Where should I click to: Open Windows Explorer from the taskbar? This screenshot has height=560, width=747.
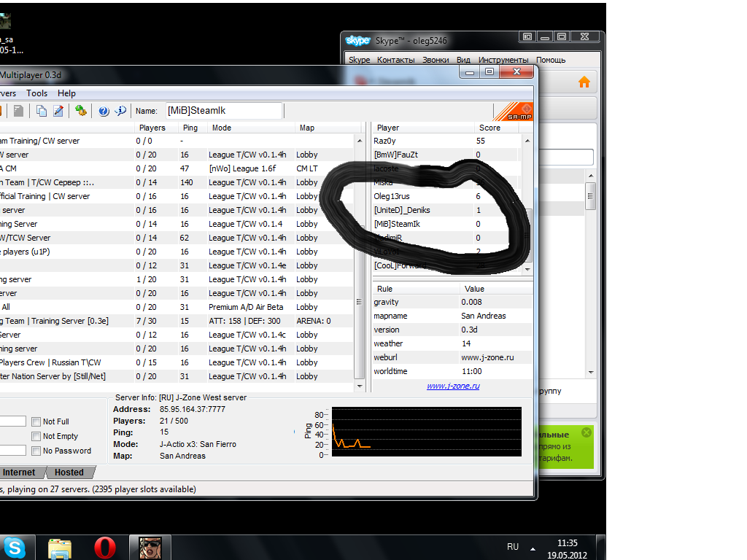coord(60,548)
